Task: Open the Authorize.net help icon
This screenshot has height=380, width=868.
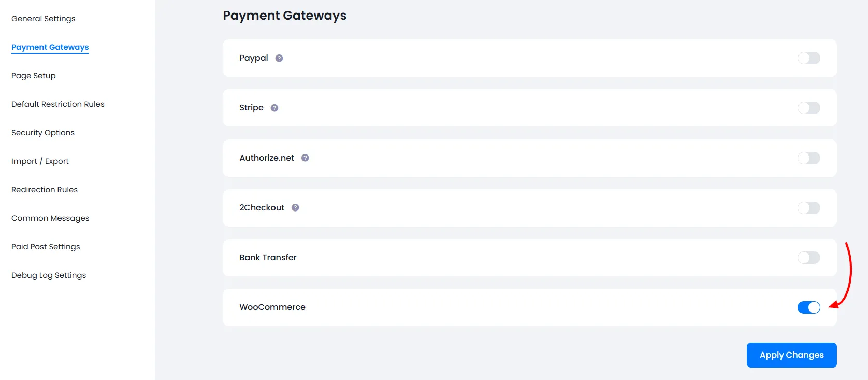Action: point(305,158)
